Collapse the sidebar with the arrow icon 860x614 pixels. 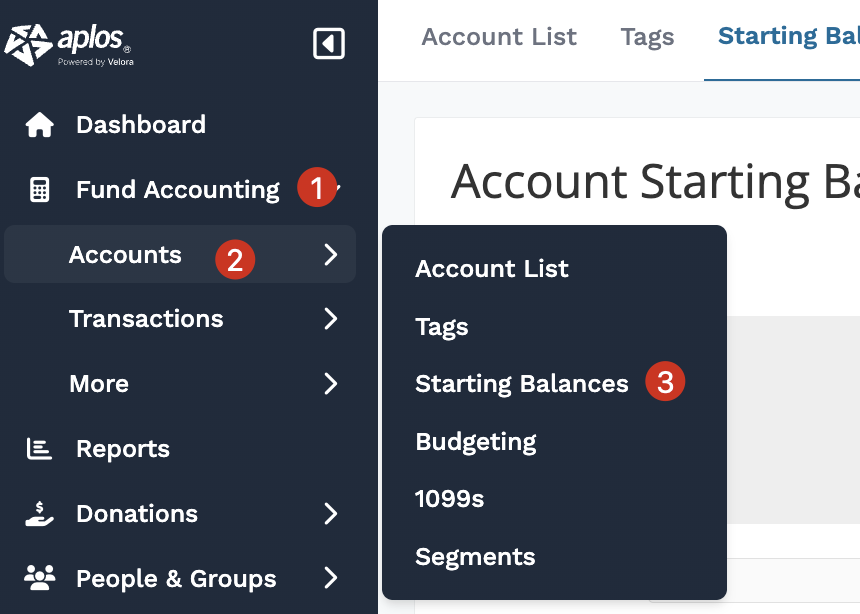pyautogui.click(x=329, y=44)
